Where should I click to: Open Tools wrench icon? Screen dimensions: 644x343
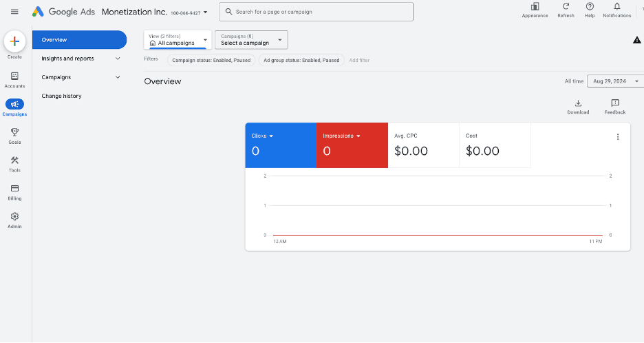tap(14, 161)
